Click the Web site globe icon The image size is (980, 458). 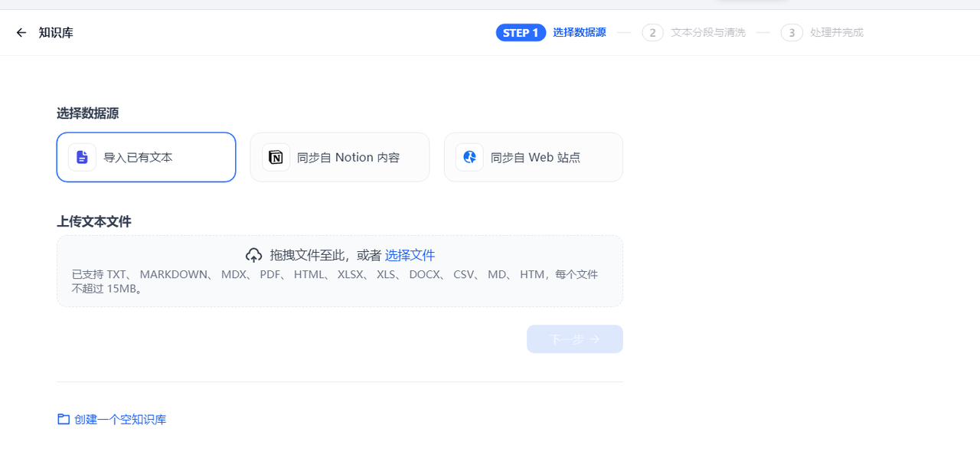469,158
